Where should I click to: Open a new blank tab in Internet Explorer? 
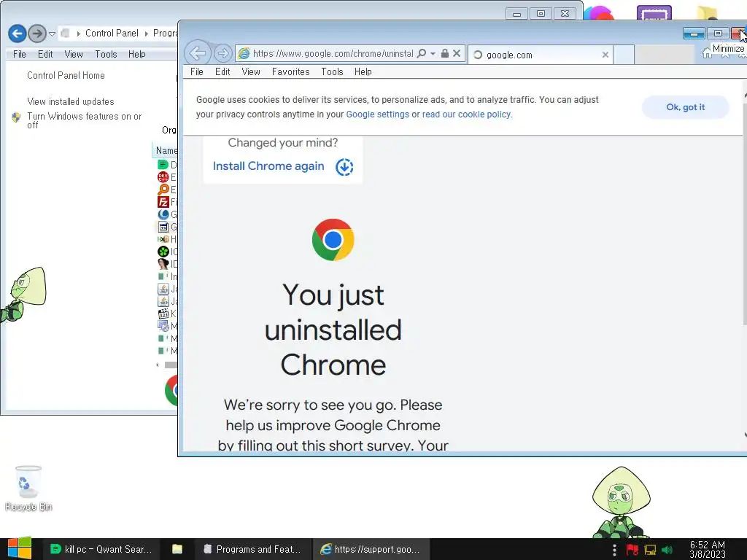[623, 55]
